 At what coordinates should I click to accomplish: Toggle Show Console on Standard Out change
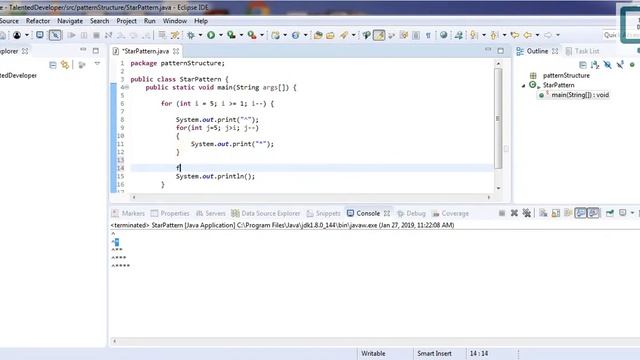tap(580, 213)
